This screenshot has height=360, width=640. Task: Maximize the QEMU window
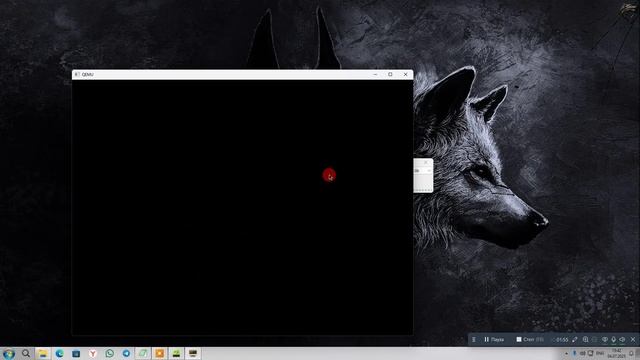click(x=390, y=74)
